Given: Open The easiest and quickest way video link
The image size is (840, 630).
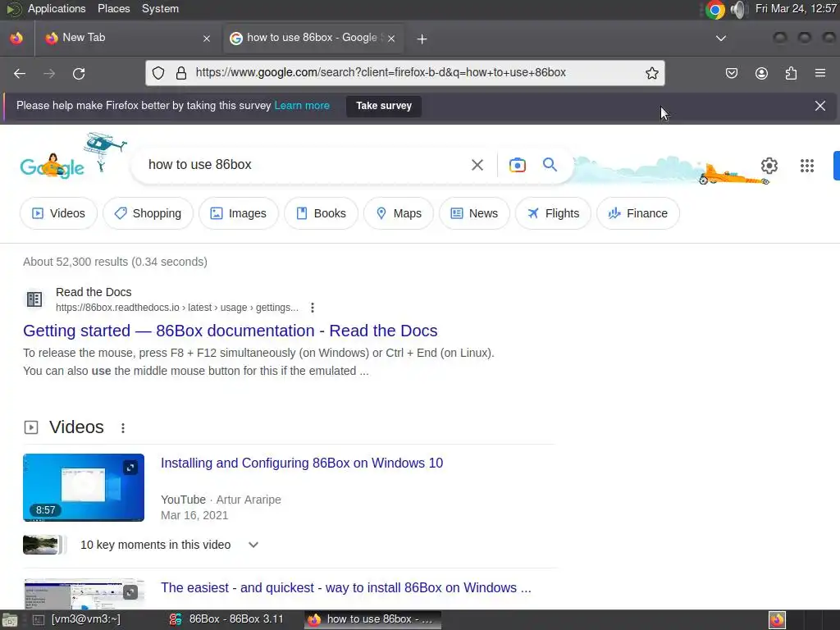Looking at the screenshot, I should point(346,587).
